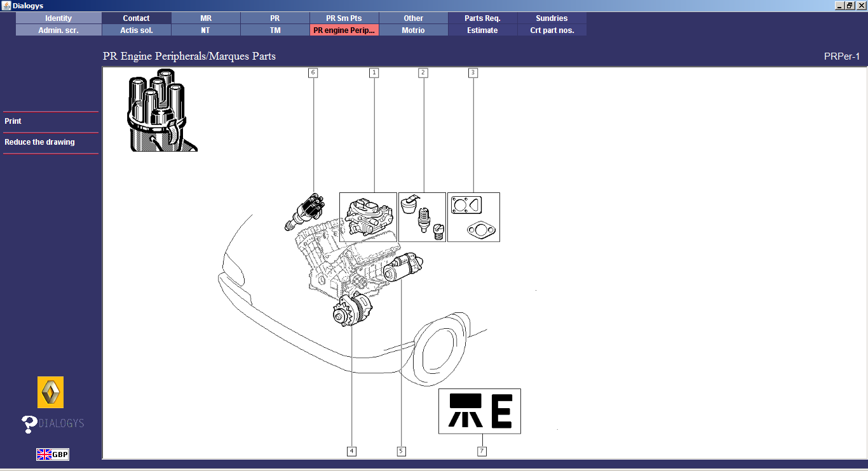868x471 pixels.
Task: Click callout number 7 label
Action: tap(482, 451)
